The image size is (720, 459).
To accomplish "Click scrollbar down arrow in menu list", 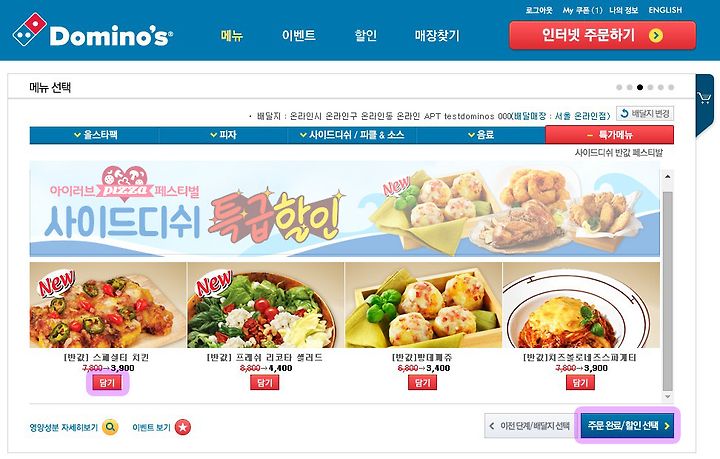I will coord(668,397).
